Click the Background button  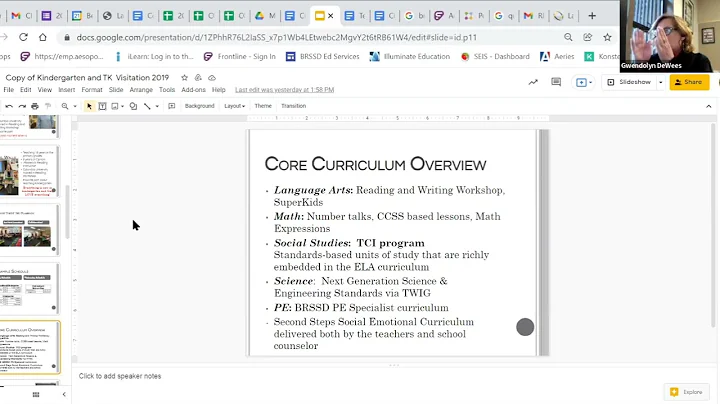click(200, 106)
